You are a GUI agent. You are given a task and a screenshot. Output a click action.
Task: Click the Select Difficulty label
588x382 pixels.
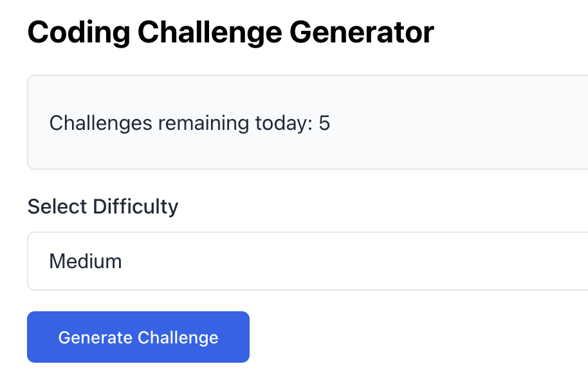pyautogui.click(x=103, y=207)
